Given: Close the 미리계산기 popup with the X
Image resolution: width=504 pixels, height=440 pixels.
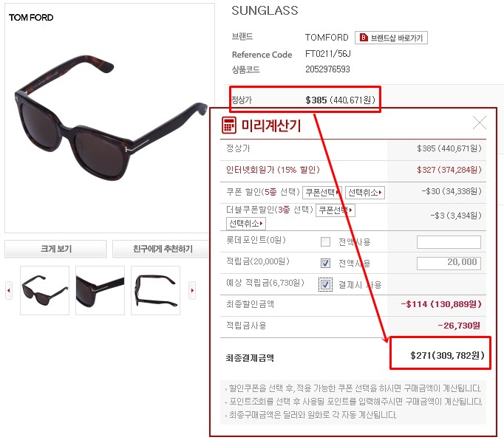Looking at the screenshot, I should tap(480, 123).
